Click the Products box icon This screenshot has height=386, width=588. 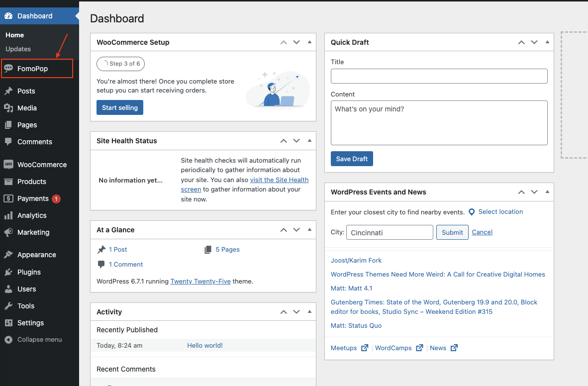pyautogui.click(x=8, y=182)
